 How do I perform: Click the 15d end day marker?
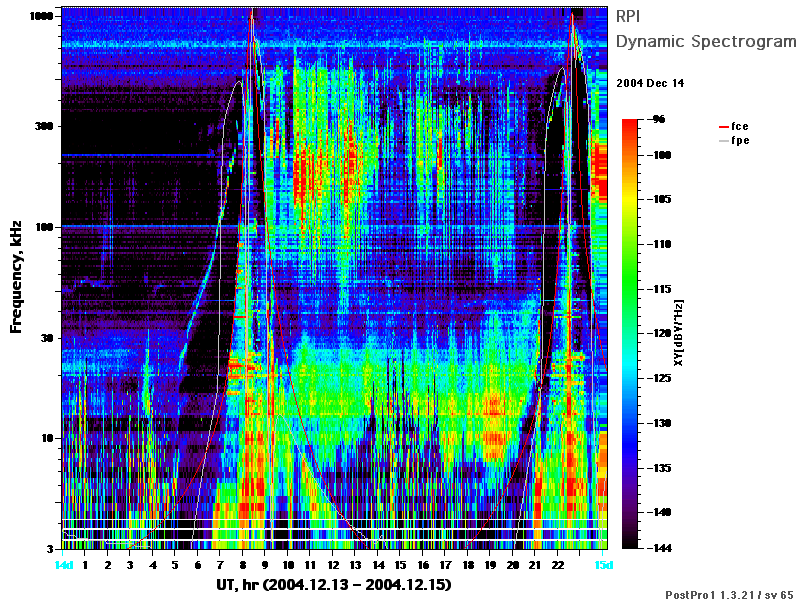[603, 565]
